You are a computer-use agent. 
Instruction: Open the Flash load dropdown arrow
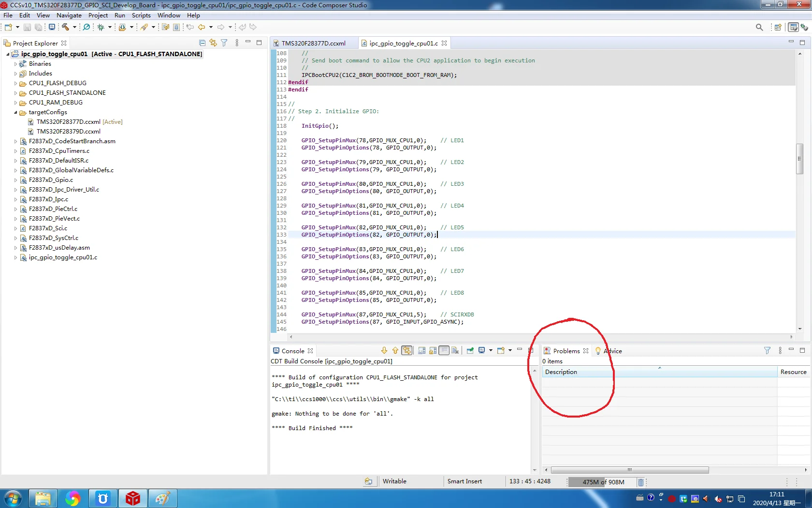point(131,27)
